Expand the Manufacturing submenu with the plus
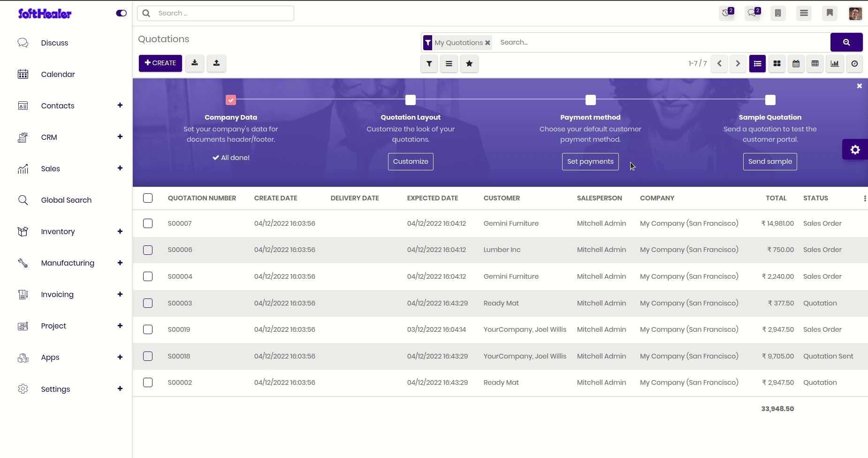Image resolution: width=868 pixels, height=458 pixels. [x=120, y=263]
